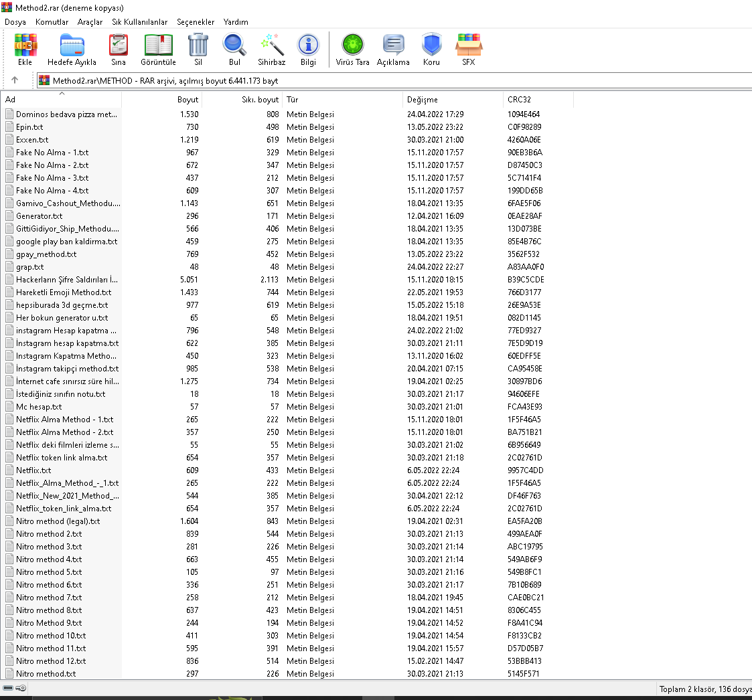
Task: Click the disk drive status bar icon
Action: (8, 688)
